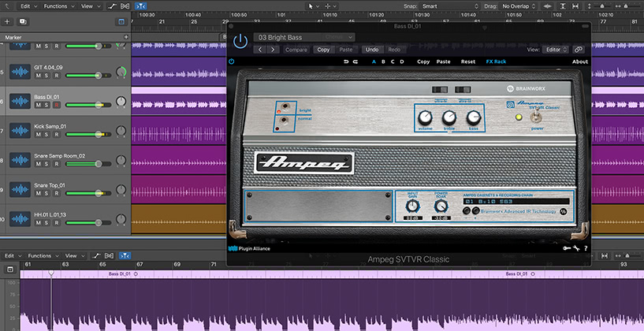Click the Plugin Alliance redo arrow
This screenshot has height=331, width=644.
tap(356, 61)
